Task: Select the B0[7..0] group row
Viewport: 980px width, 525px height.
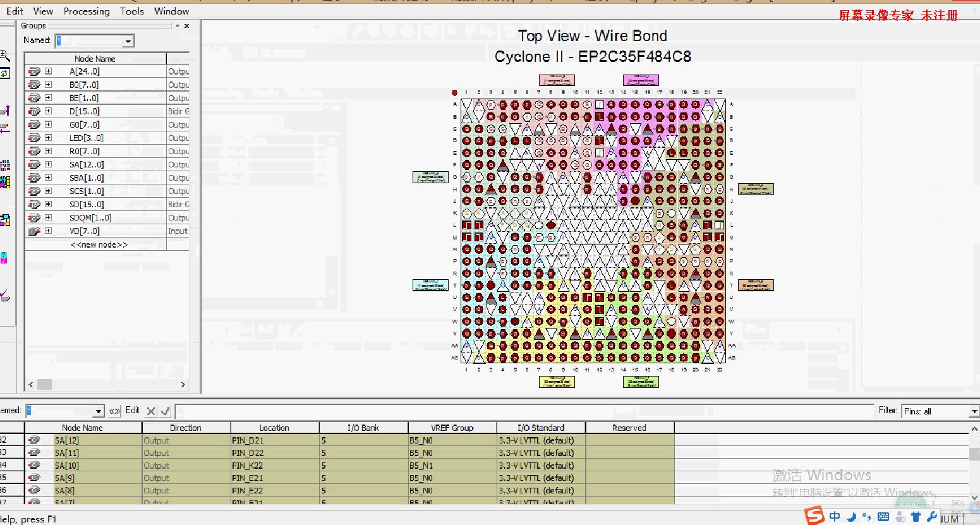Action: pyautogui.click(x=107, y=85)
